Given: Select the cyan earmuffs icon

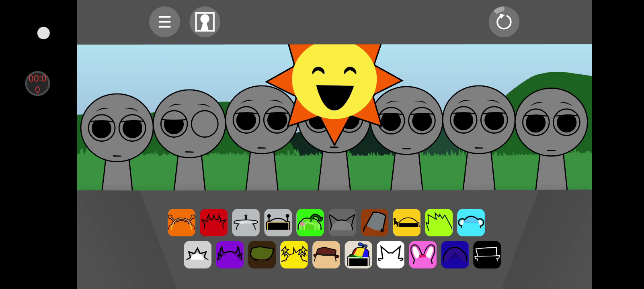Looking at the screenshot, I should (471, 222).
